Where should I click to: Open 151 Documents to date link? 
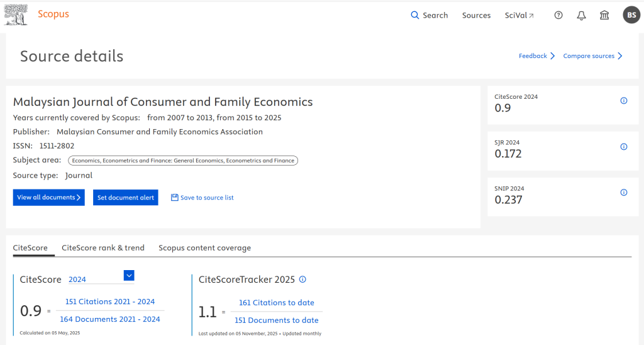[x=277, y=320]
